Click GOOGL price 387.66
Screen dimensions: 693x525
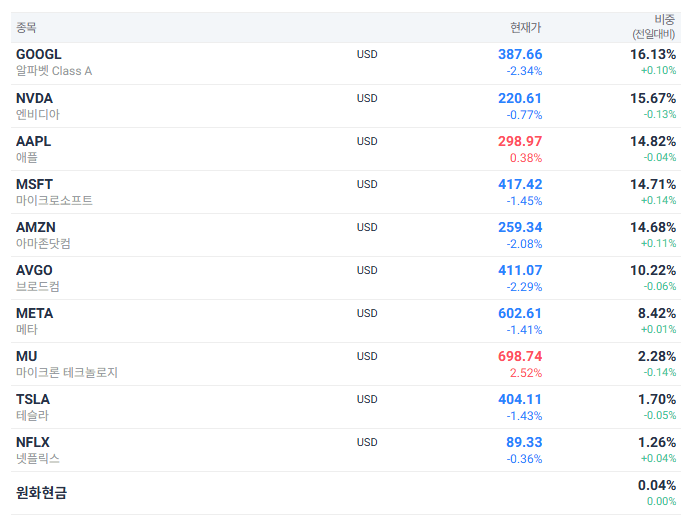[520, 54]
